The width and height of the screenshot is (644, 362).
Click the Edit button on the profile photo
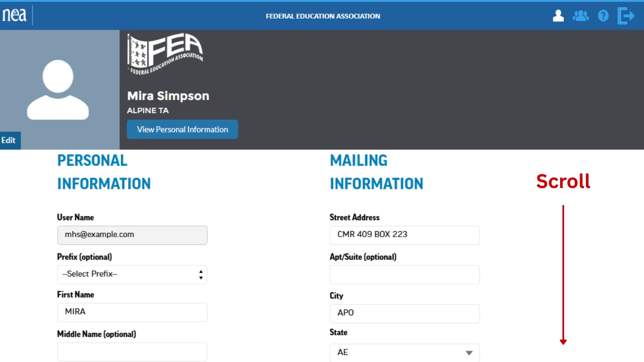(x=9, y=140)
